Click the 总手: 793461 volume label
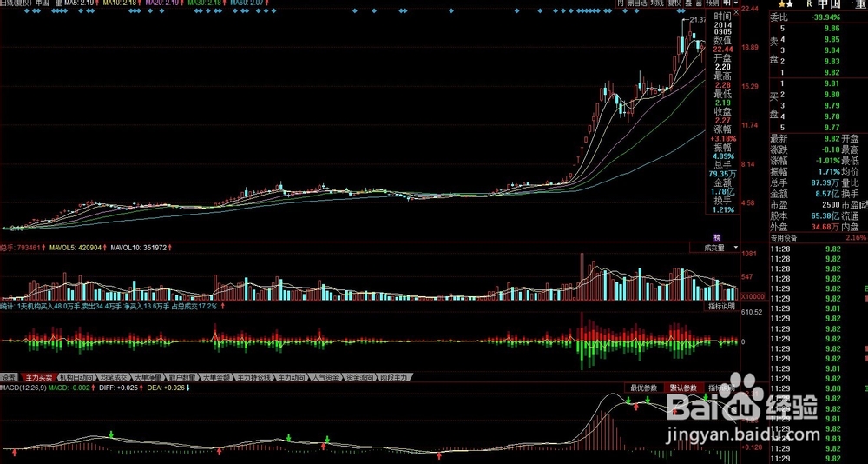 pos(23,248)
